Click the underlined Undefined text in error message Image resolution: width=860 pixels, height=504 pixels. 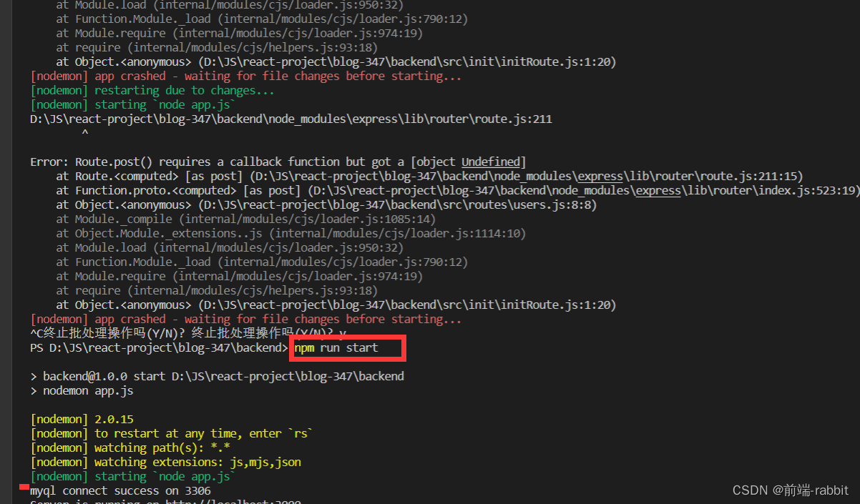(x=491, y=162)
